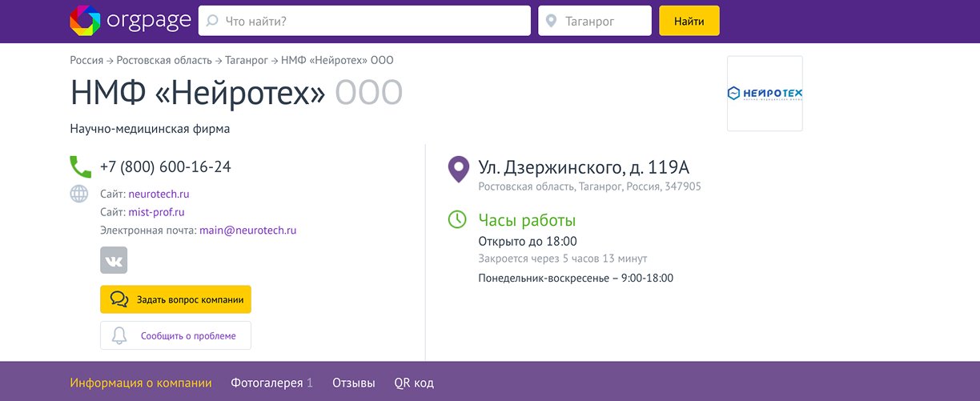Open the Отзывы tab
This screenshot has height=401, width=980.
(353, 383)
